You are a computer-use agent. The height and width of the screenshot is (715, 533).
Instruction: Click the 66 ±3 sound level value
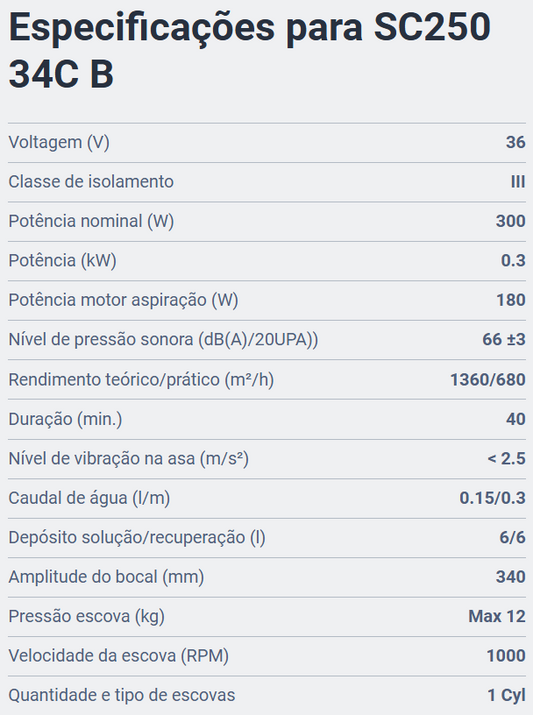point(504,340)
